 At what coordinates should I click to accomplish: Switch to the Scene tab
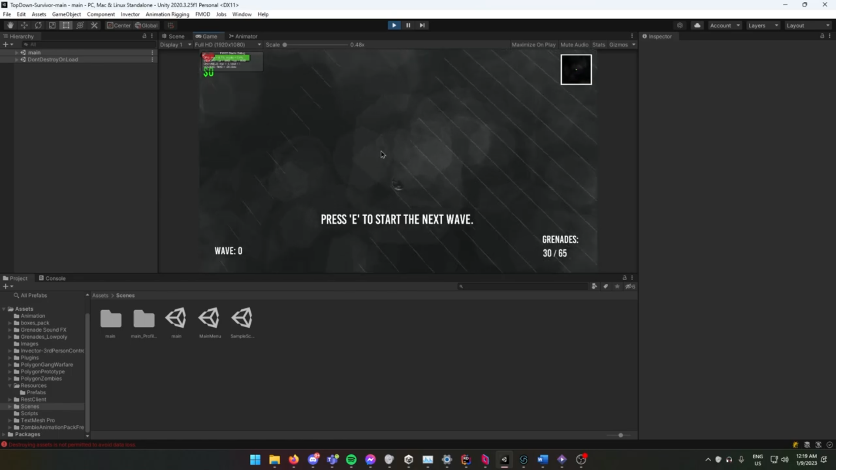pyautogui.click(x=174, y=36)
